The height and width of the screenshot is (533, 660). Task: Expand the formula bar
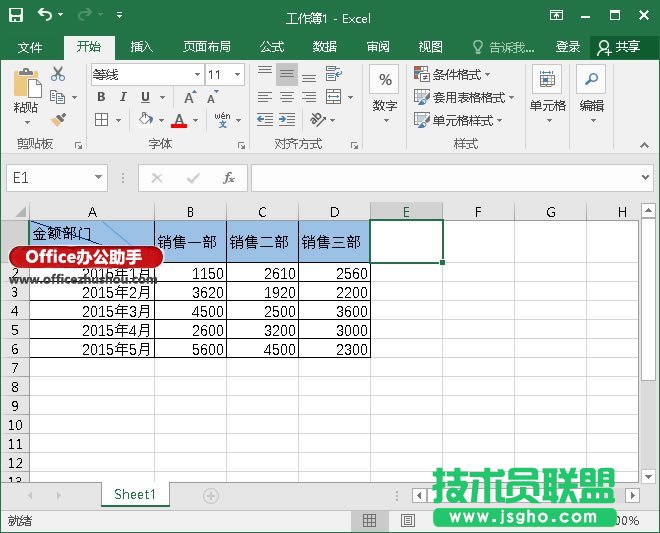click(x=645, y=178)
